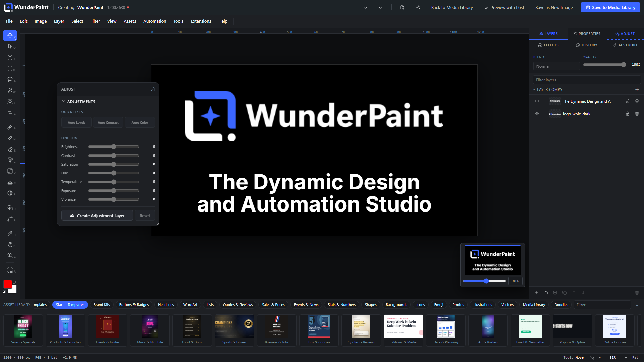
Task: Reset colors to default black and white
Action: 4,292
